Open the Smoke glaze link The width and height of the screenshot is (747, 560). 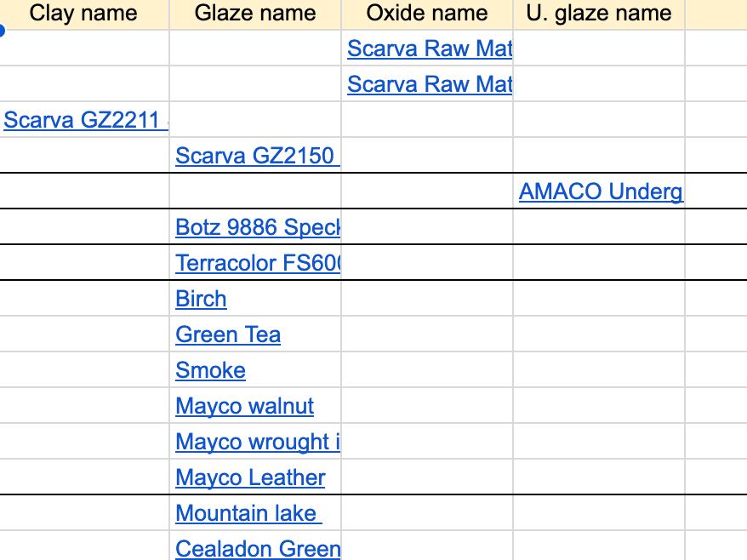(210, 370)
